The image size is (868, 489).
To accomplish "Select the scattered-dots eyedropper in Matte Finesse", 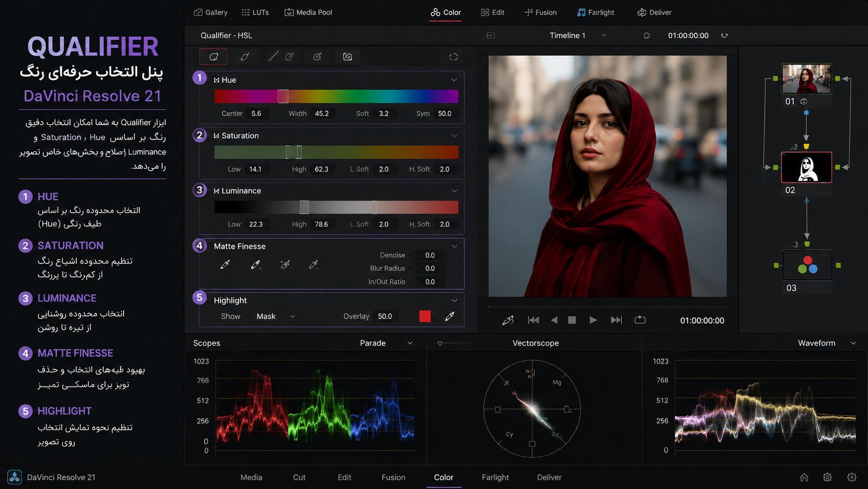I will tap(285, 265).
